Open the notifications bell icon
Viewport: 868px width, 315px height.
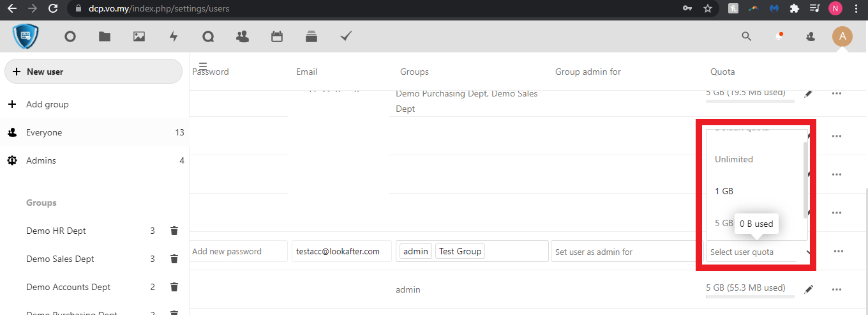click(x=779, y=36)
